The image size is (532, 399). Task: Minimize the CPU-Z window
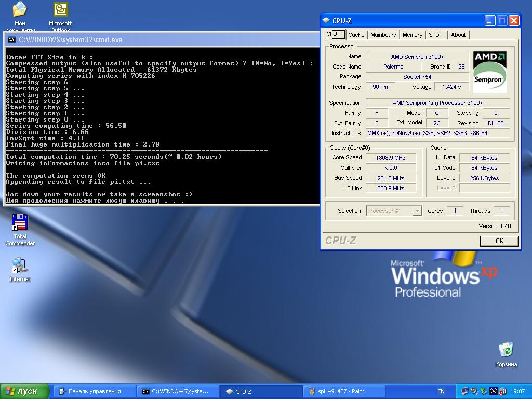[x=489, y=21]
